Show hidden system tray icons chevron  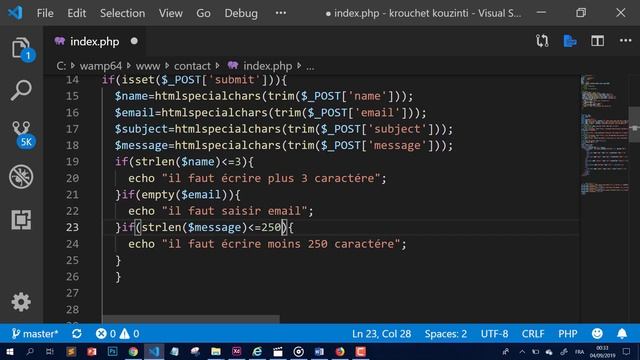click(522, 351)
